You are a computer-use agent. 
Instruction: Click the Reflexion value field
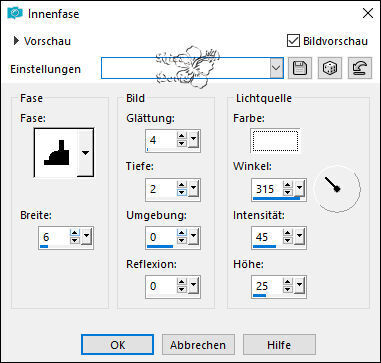click(161, 286)
